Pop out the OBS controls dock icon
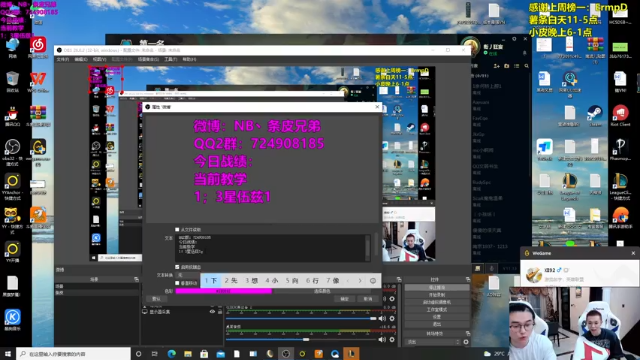The image size is (640, 360). [468, 280]
